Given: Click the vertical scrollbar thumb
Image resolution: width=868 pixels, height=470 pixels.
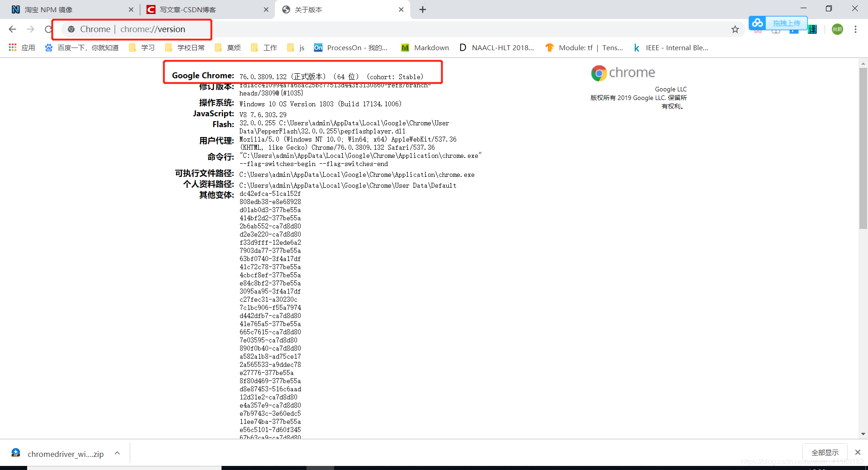Looking at the screenshot, I should (x=863, y=148).
